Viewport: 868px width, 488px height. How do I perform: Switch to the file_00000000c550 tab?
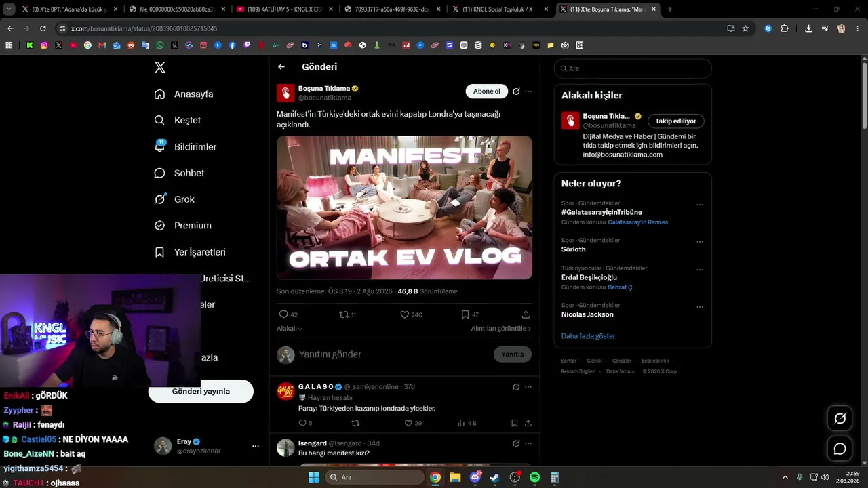click(x=177, y=9)
